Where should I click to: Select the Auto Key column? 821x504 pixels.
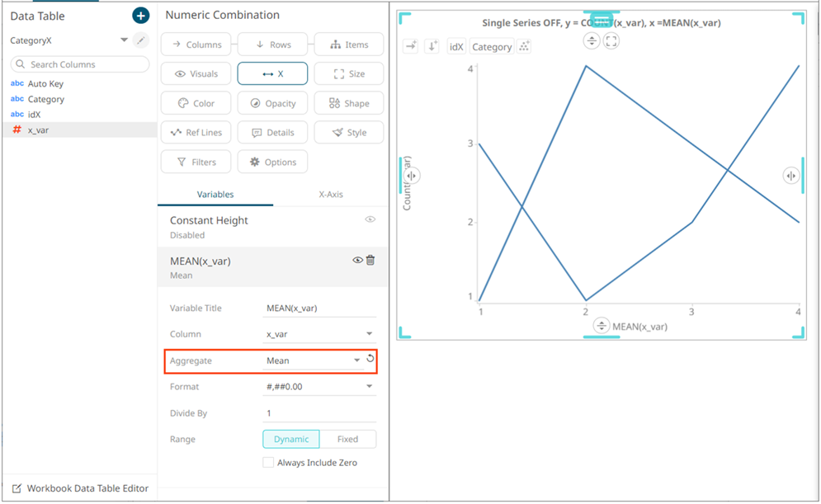45,84
